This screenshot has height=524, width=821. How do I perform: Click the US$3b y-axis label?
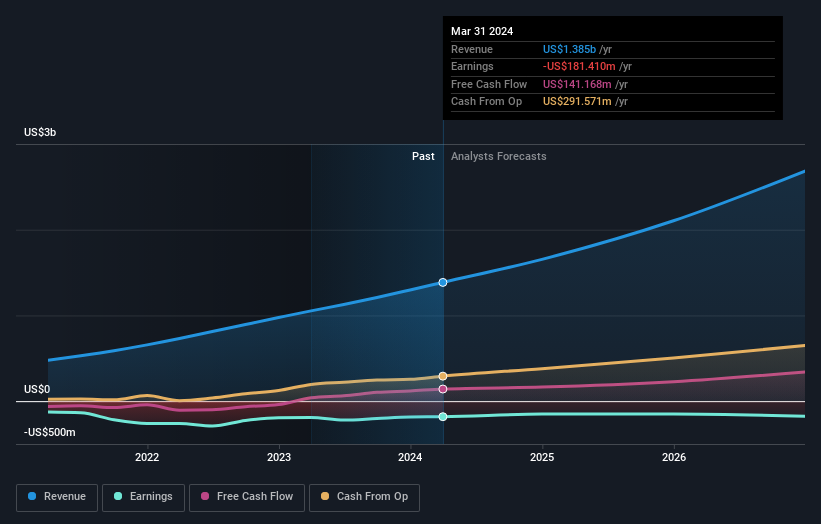tap(40, 132)
